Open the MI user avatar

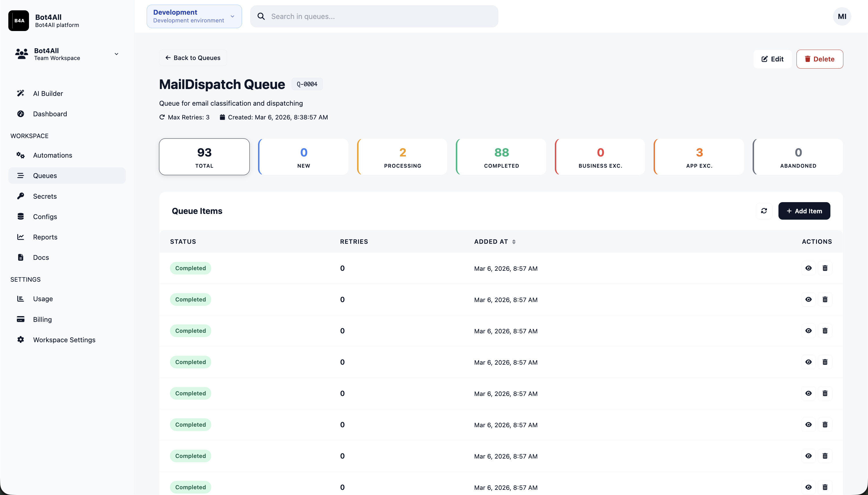842,16
